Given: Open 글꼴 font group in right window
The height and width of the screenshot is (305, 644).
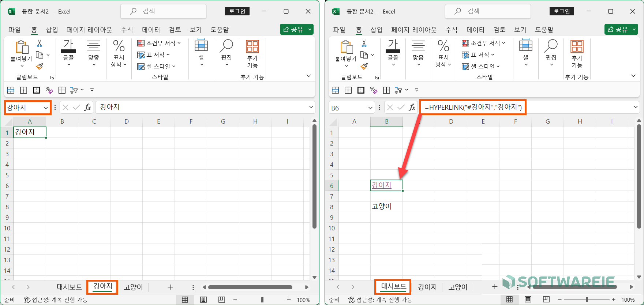Looking at the screenshot, I should (393, 53).
